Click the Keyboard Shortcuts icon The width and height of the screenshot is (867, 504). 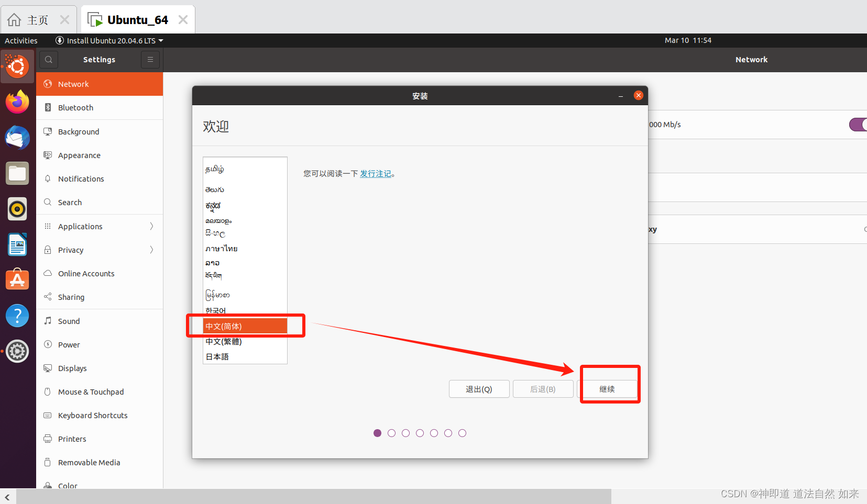click(48, 415)
